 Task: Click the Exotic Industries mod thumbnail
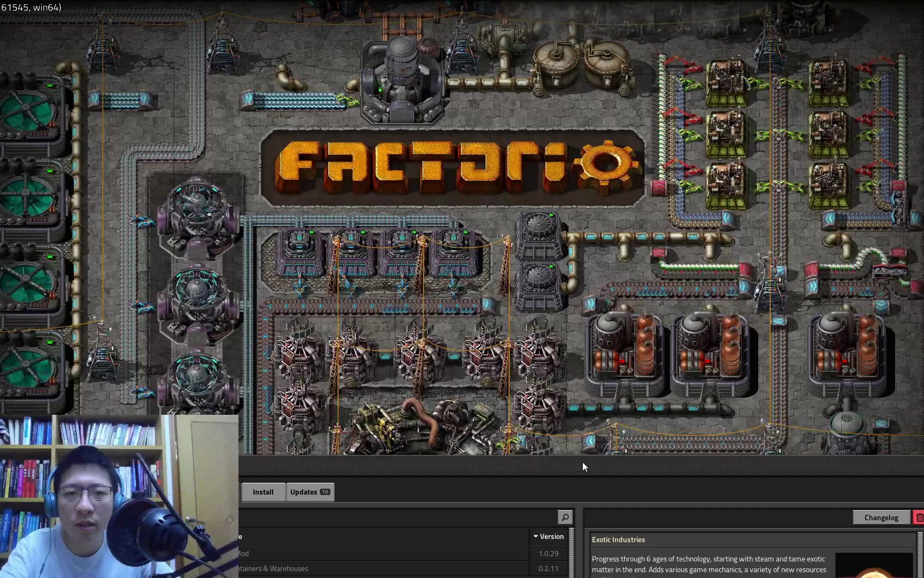[x=874, y=566]
